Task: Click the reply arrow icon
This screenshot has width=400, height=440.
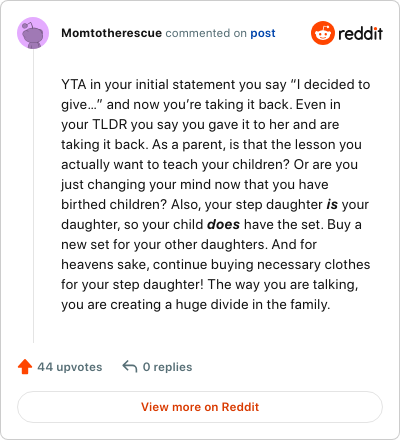Action: [130, 366]
